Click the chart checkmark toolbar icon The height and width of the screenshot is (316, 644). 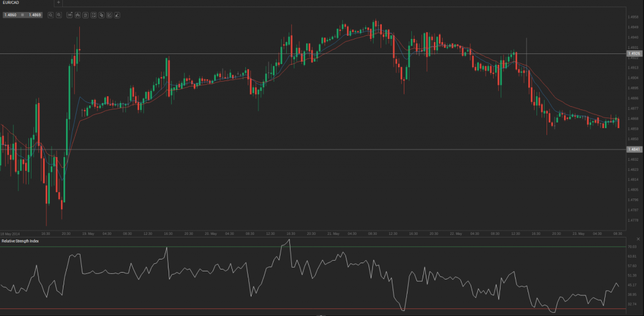(93, 14)
